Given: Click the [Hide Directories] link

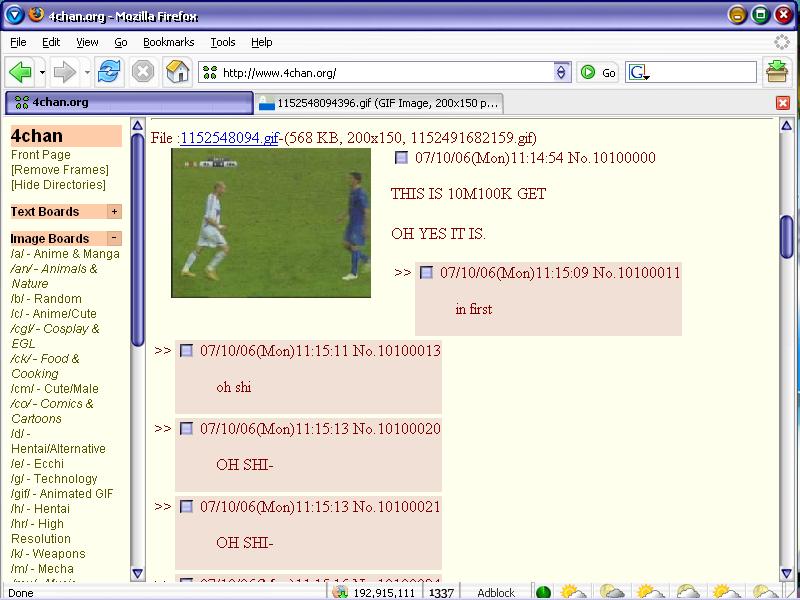Looking at the screenshot, I should coord(58,185).
